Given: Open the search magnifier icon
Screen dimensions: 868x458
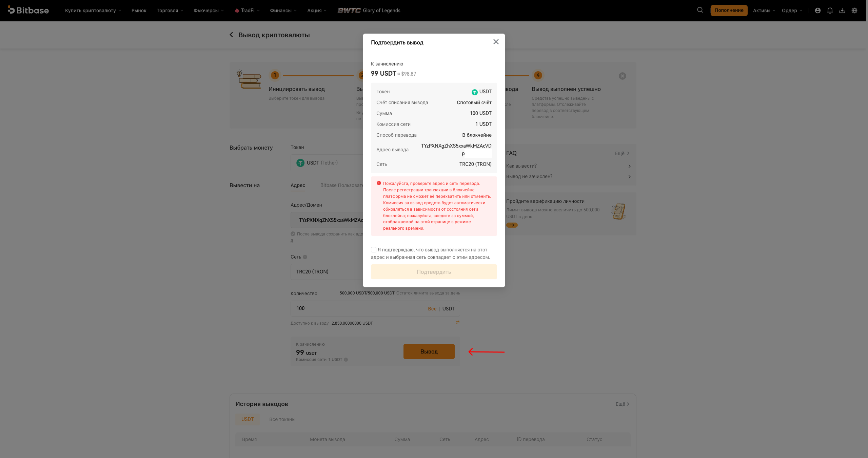Looking at the screenshot, I should point(700,10).
